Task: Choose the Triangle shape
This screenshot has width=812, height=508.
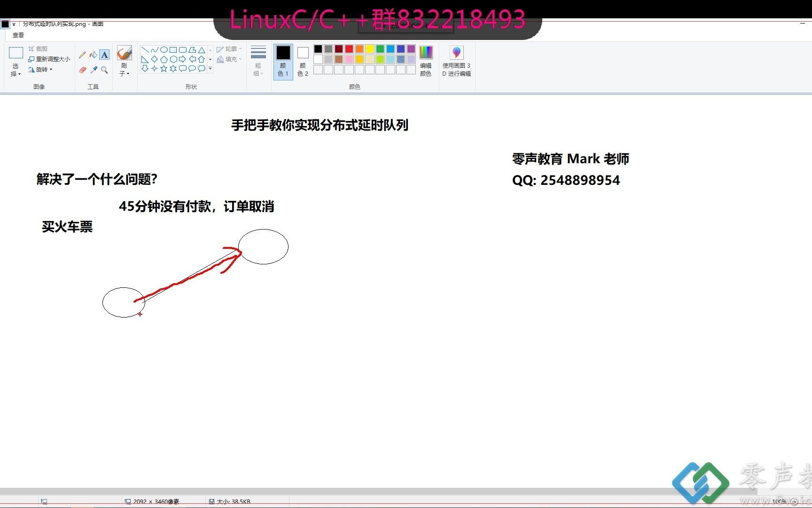Action: (202, 49)
